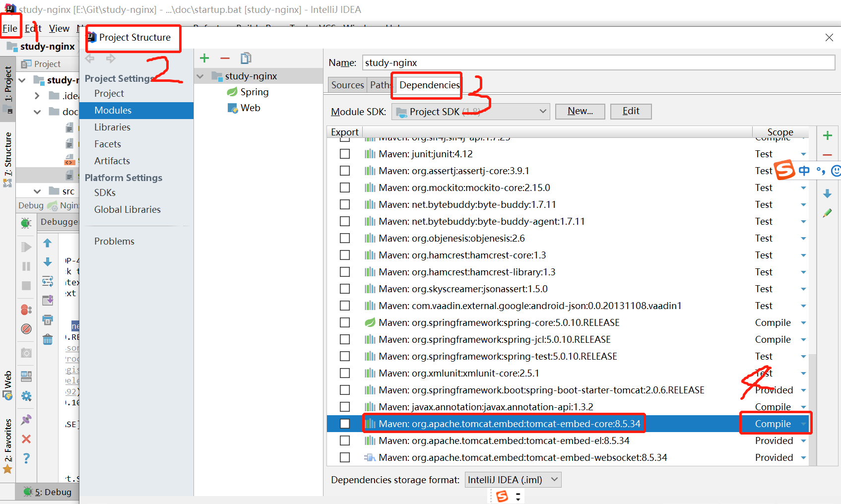Click the rerun debug bug icon

[x=26, y=223]
